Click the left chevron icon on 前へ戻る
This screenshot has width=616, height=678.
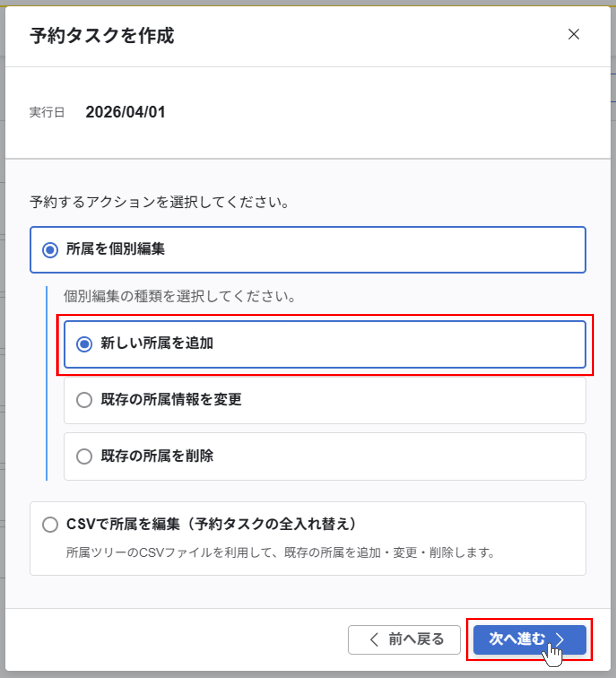click(x=374, y=639)
